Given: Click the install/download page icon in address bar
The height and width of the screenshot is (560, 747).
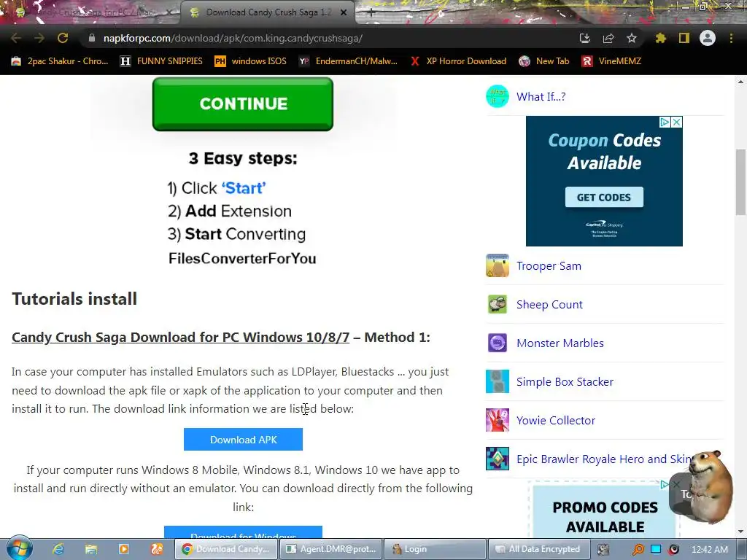Looking at the screenshot, I should (585, 38).
